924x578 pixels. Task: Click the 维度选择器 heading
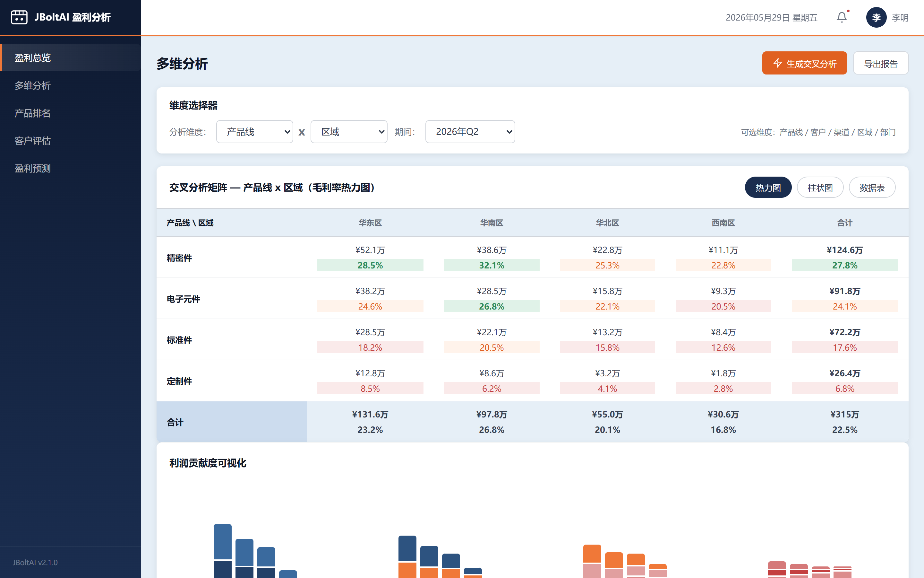coord(193,106)
